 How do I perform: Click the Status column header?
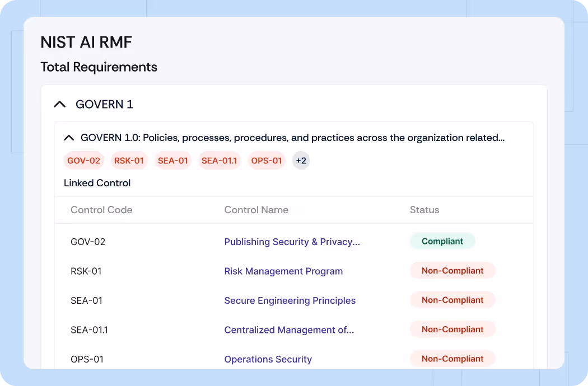click(424, 210)
